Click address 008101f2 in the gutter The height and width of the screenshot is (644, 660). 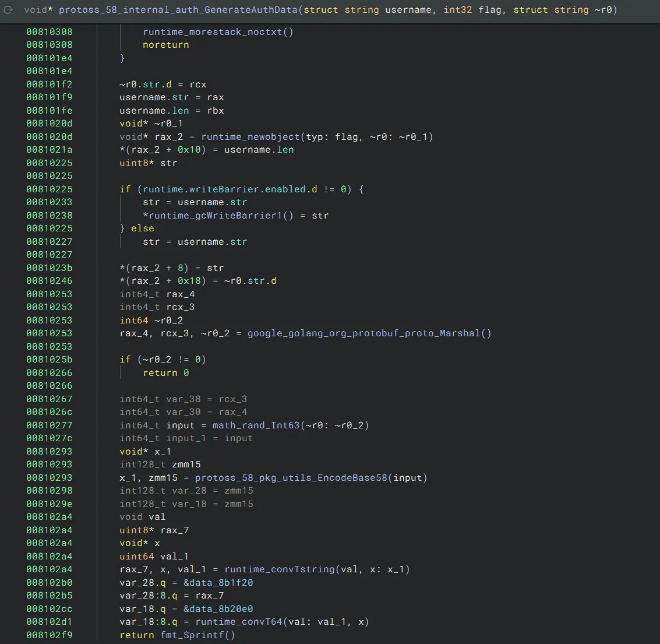pyautogui.click(x=50, y=84)
